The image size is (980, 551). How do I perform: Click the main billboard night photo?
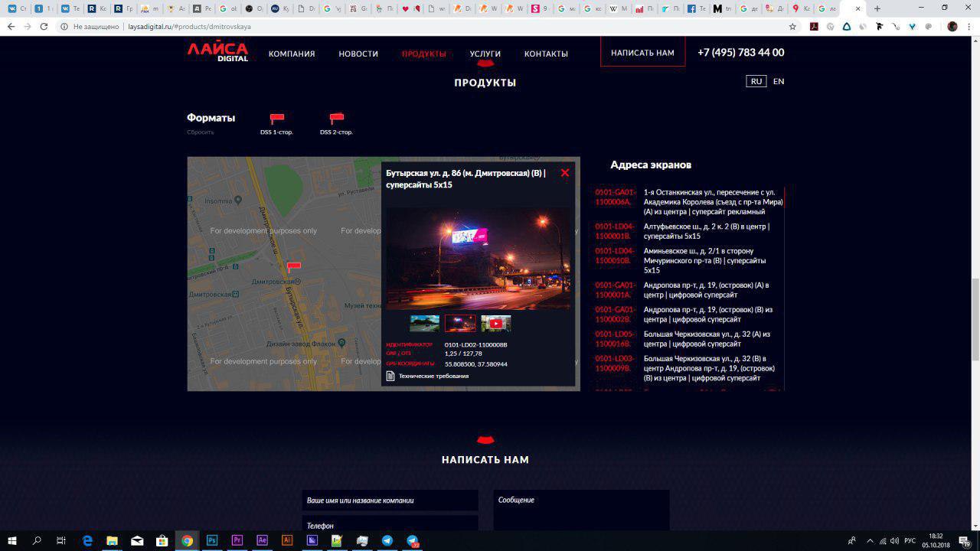click(479, 259)
